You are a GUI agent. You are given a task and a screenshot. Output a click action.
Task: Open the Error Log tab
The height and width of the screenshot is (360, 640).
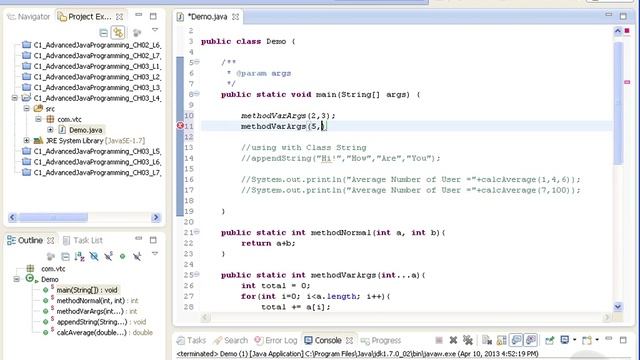pos(276,340)
